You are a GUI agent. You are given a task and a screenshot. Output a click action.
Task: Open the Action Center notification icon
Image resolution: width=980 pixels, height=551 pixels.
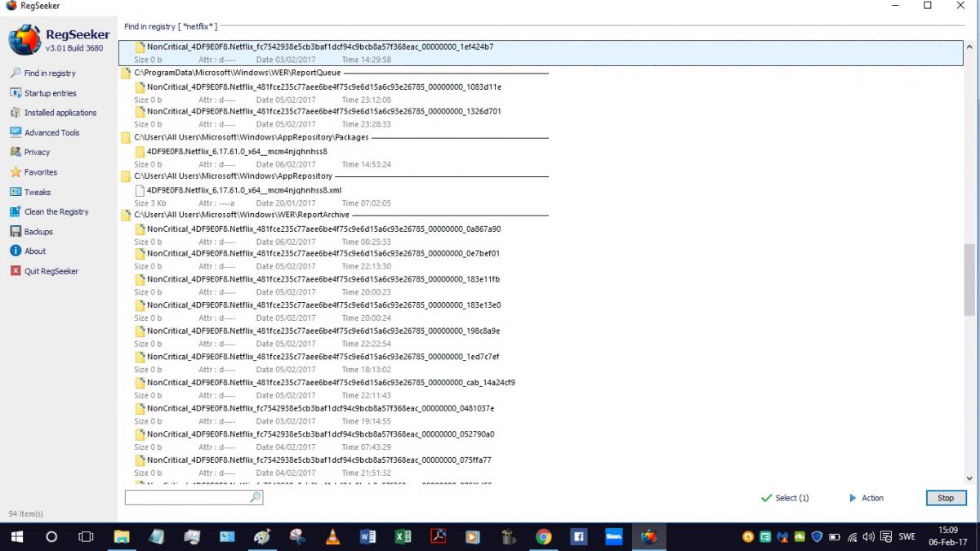coord(886,537)
